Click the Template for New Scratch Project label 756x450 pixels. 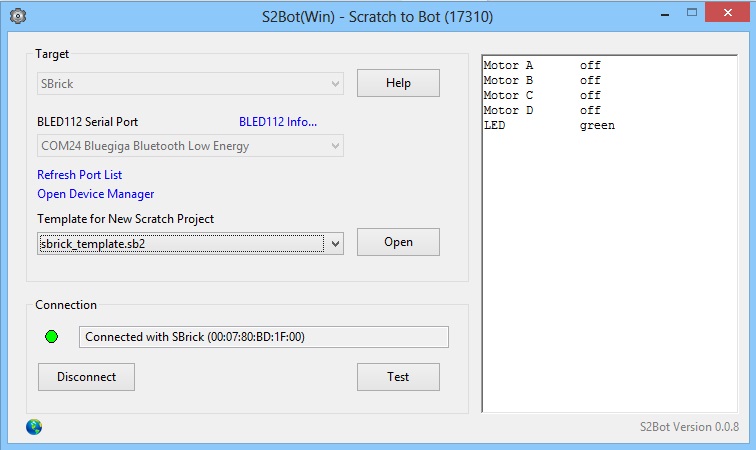125,219
